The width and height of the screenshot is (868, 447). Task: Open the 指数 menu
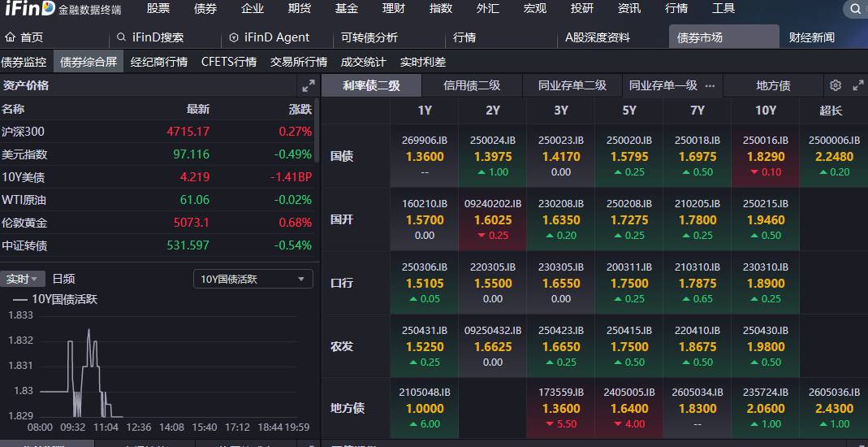pos(441,8)
